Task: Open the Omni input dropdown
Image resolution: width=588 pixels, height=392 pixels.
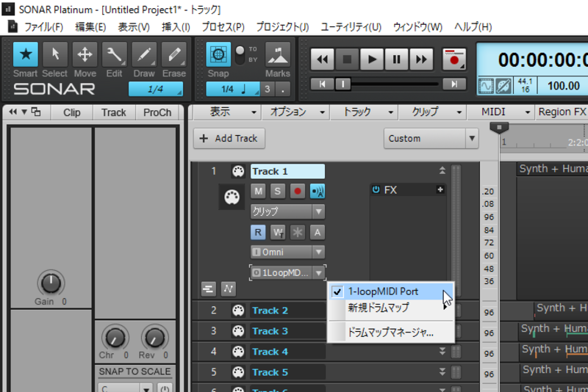Action: (x=287, y=252)
